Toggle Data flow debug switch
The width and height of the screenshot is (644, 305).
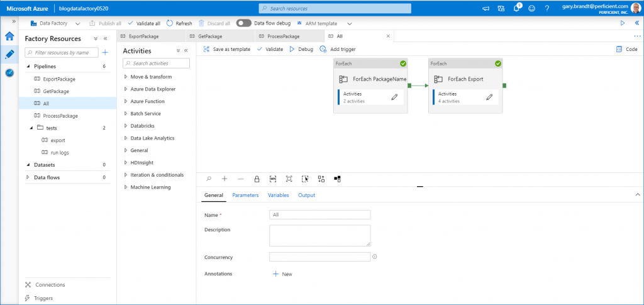point(243,23)
